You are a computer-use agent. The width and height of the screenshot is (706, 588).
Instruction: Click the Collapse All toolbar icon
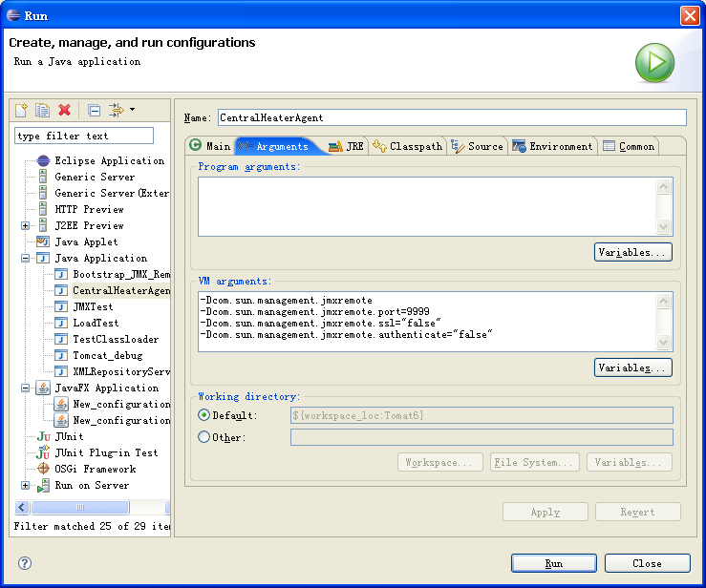(94, 111)
